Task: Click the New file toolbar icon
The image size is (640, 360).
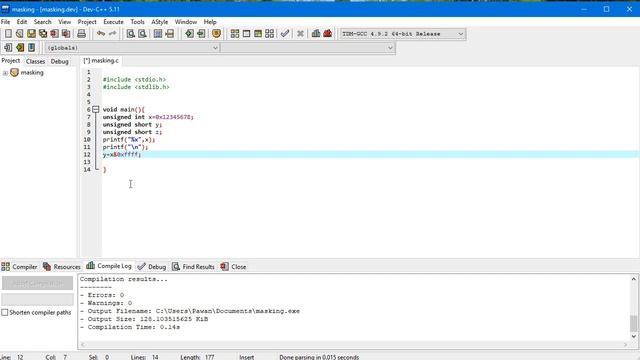Action: coord(8,33)
